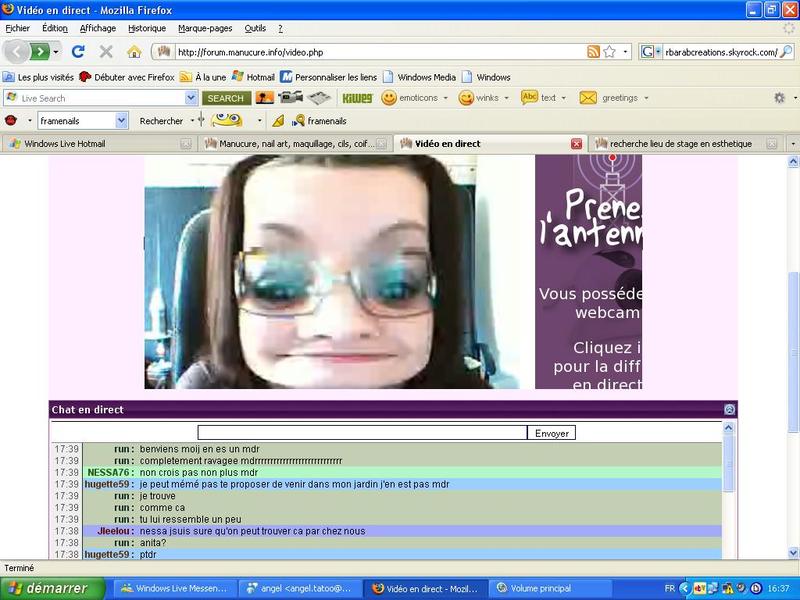Bookmark page with the star icon
Viewport: 800px width, 600px height.
(609, 51)
